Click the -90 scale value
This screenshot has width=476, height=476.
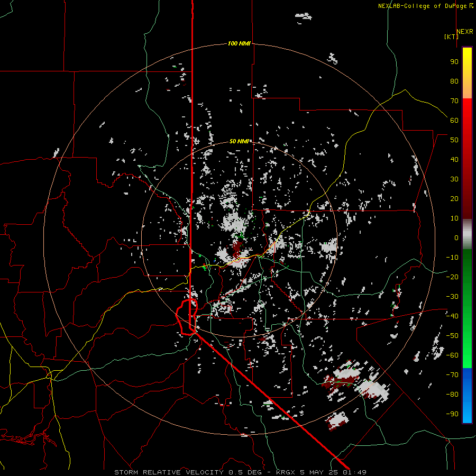coord(452,414)
